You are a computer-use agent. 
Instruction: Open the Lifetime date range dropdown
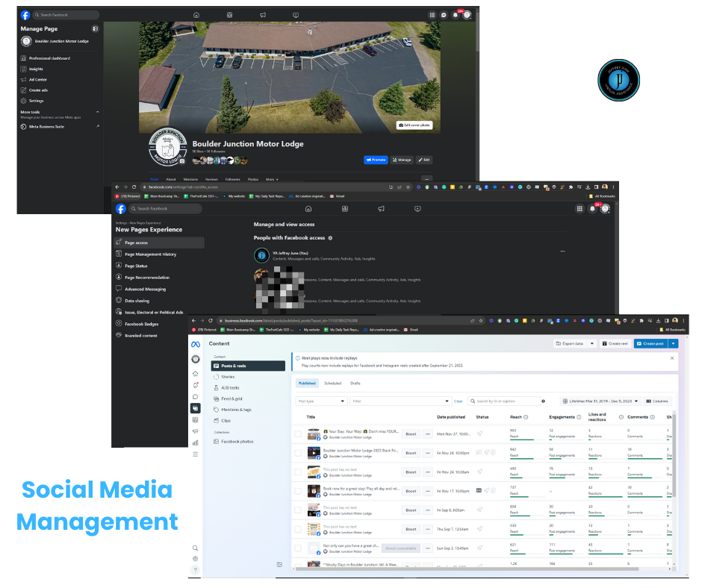coord(600,401)
